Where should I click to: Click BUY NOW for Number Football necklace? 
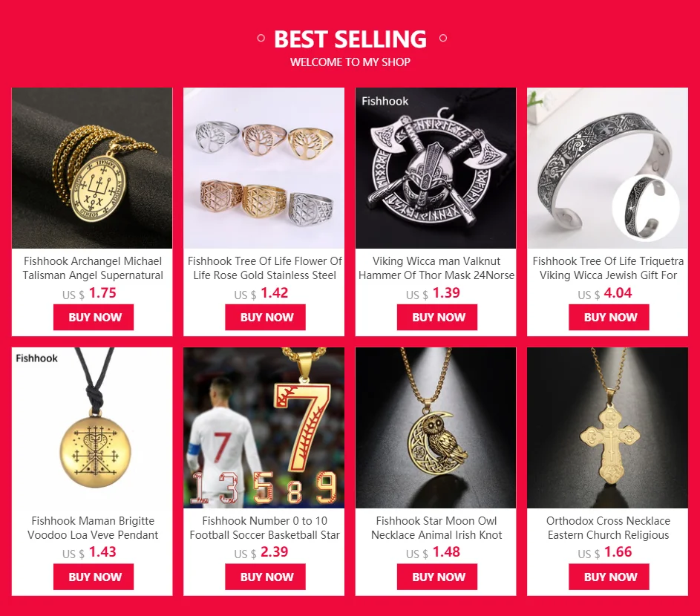click(265, 577)
